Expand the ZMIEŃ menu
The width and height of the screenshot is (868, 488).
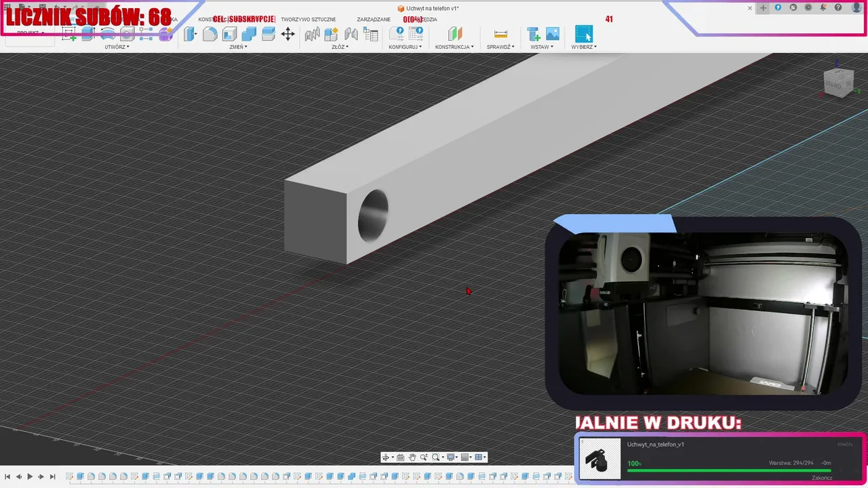tap(238, 47)
